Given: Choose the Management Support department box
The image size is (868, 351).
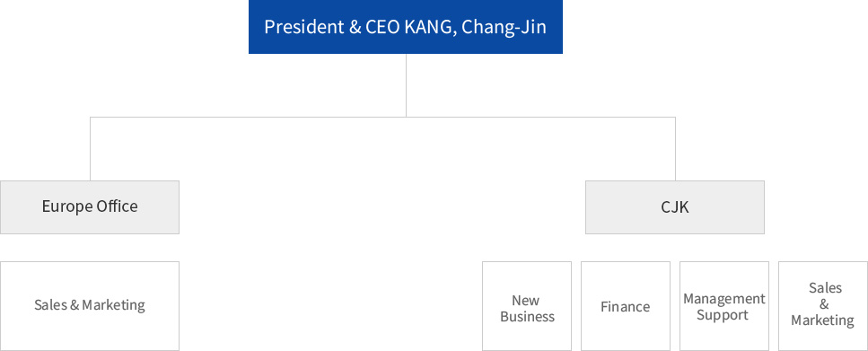Looking at the screenshot, I should point(724,305).
